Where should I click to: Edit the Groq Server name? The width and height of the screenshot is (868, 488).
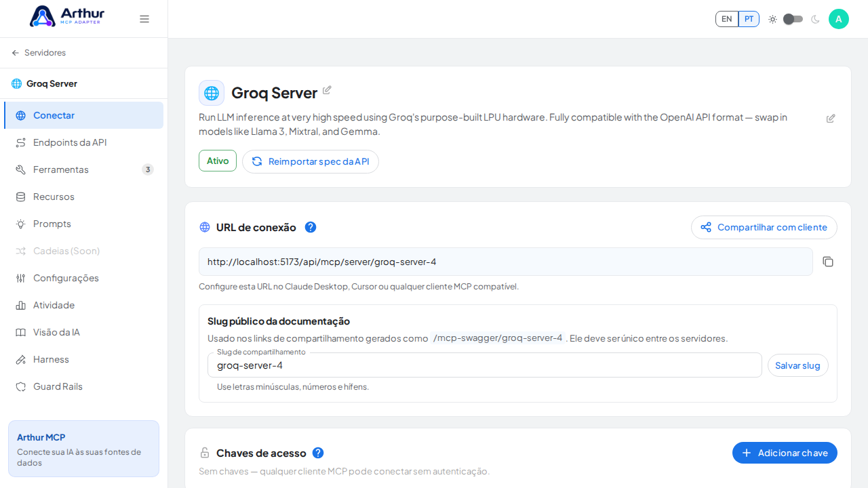327,90
